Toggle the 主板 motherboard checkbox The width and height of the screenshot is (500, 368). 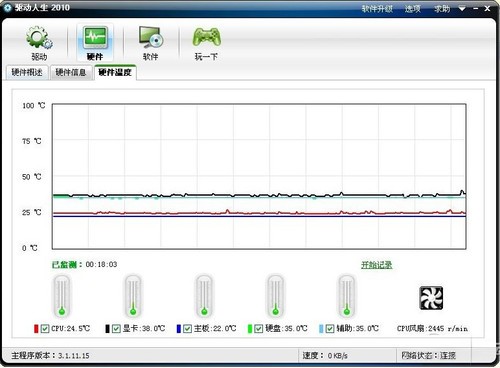click(187, 329)
